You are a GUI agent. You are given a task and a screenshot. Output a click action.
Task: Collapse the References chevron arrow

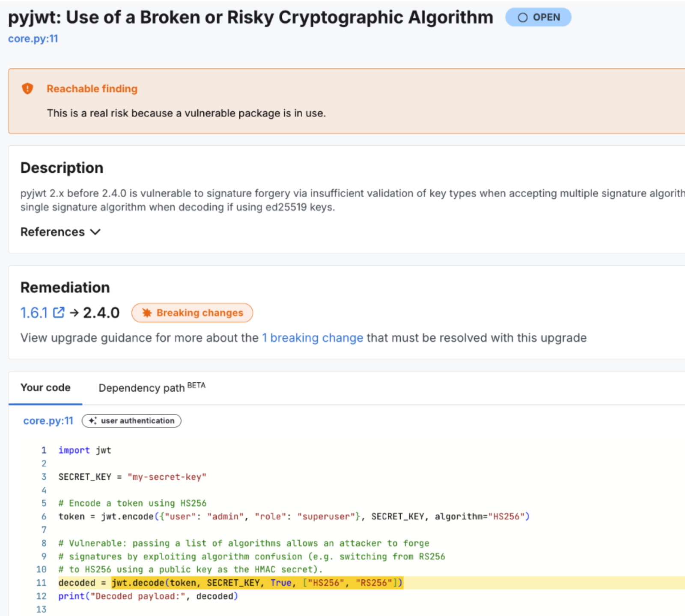pos(95,232)
